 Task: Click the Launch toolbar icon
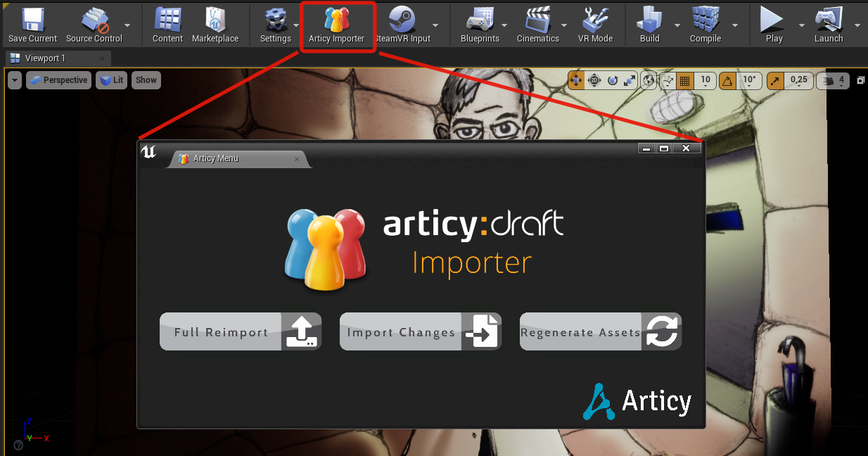(x=829, y=19)
